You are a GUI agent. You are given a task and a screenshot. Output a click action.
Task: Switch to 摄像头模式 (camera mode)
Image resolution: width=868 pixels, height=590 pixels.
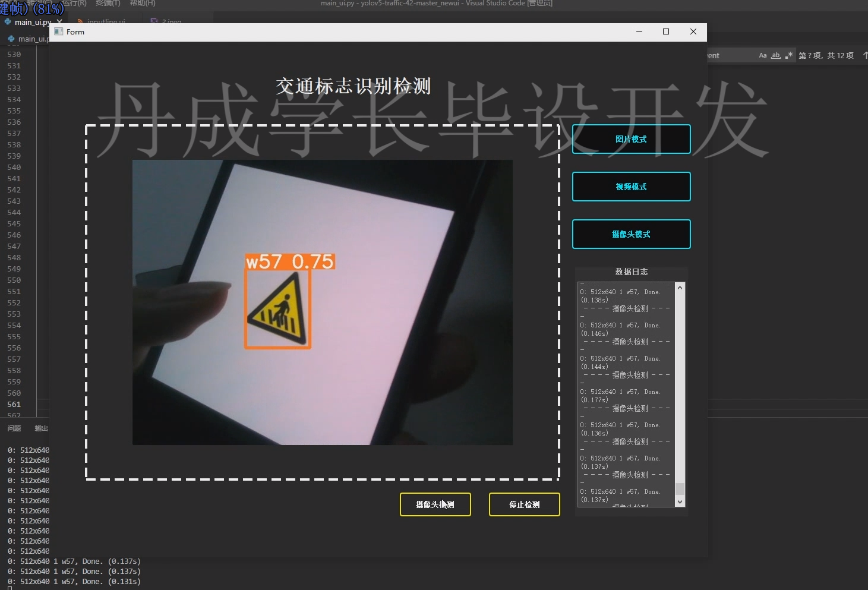[631, 234]
